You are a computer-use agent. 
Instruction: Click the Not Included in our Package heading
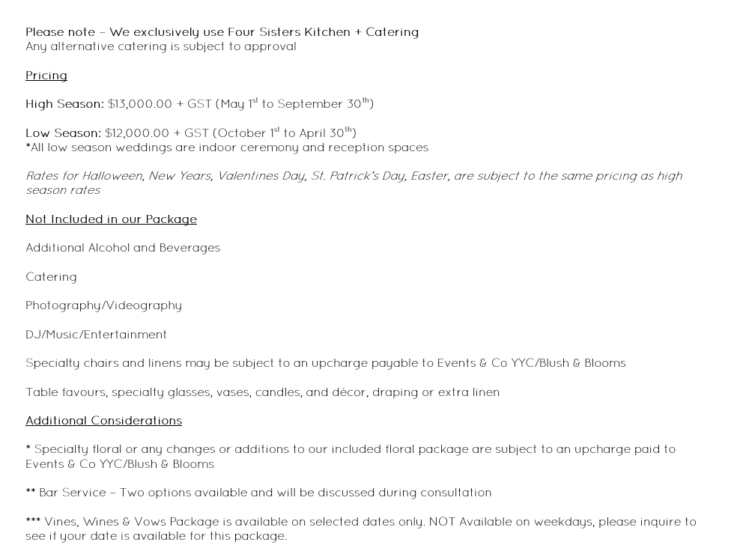(111, 219)
